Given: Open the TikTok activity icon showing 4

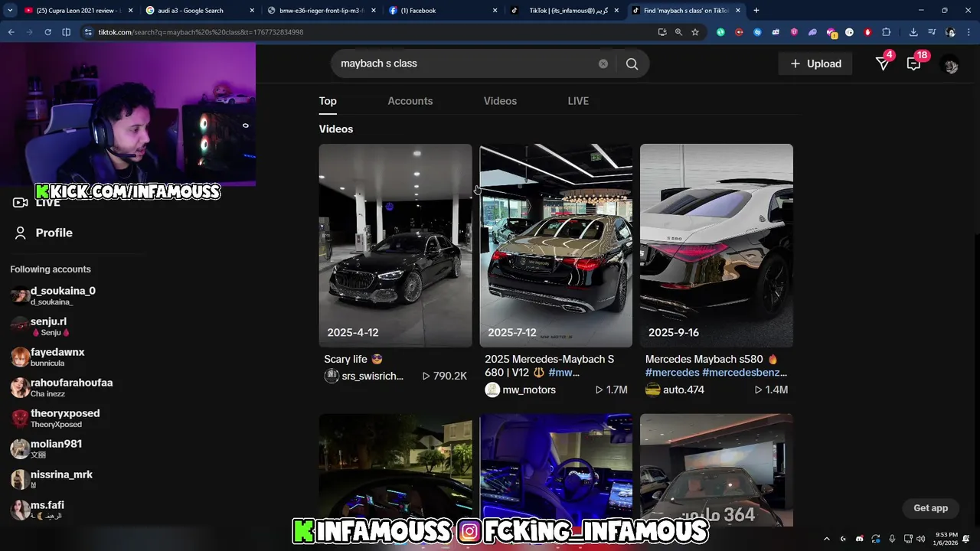Looking at the screenshot, I should click(x=883, y=64).
